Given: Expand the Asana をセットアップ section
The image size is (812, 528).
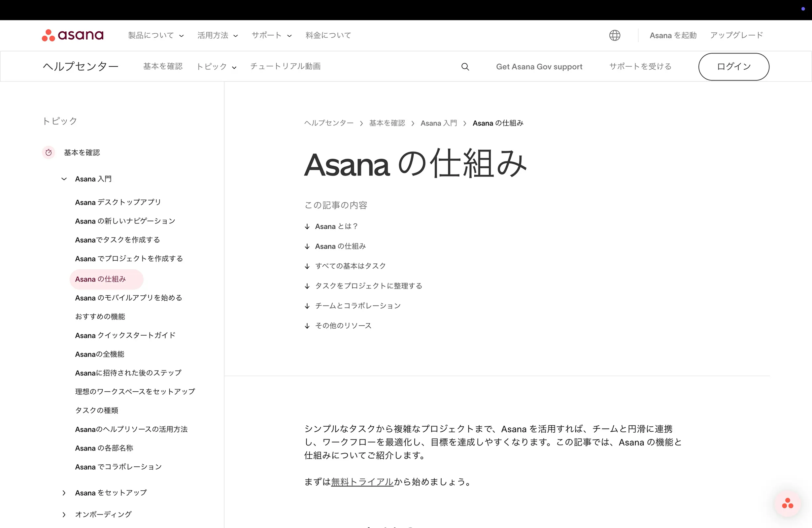Looking at the screenshot, I should coord(64,493).
